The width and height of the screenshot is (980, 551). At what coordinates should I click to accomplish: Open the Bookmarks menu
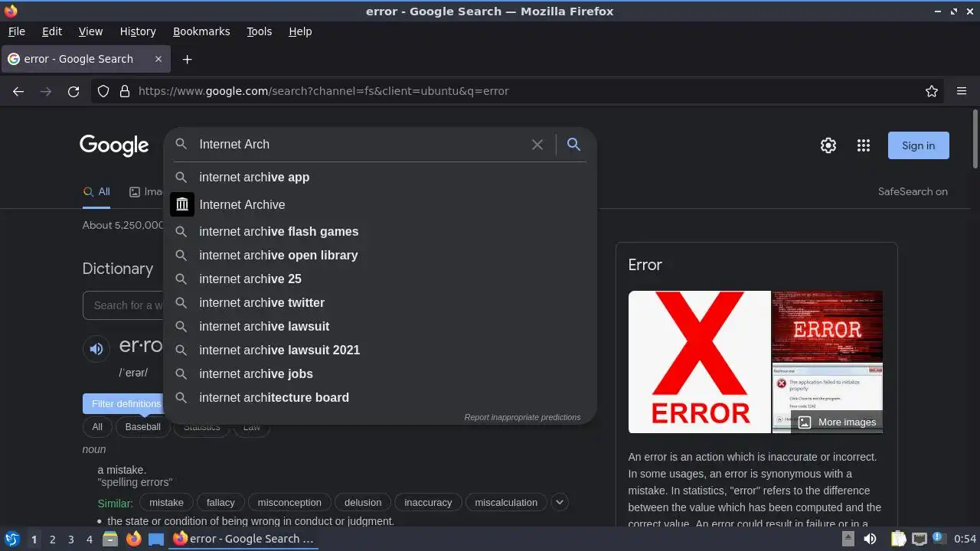[201, 31]
